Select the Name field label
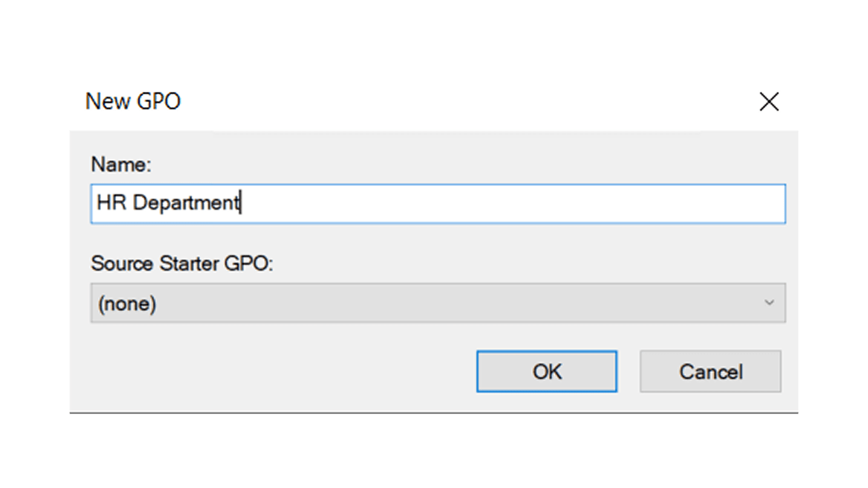This screenshot has width=868, height=488. coord(121,164)
